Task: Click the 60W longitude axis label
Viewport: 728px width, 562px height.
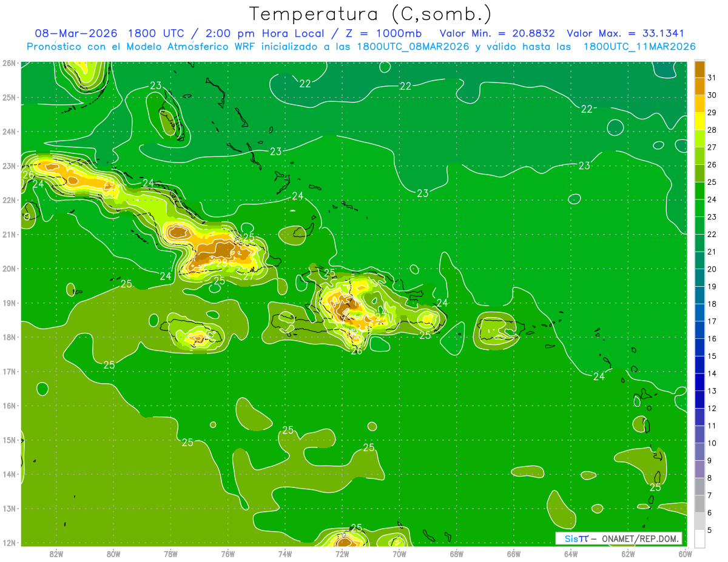Action: (x=684, y=554)
